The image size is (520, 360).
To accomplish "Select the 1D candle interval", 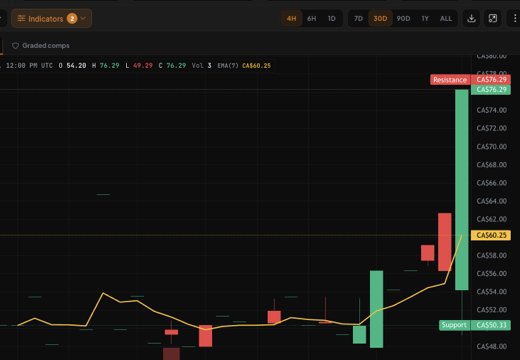I will pos(332,18).
